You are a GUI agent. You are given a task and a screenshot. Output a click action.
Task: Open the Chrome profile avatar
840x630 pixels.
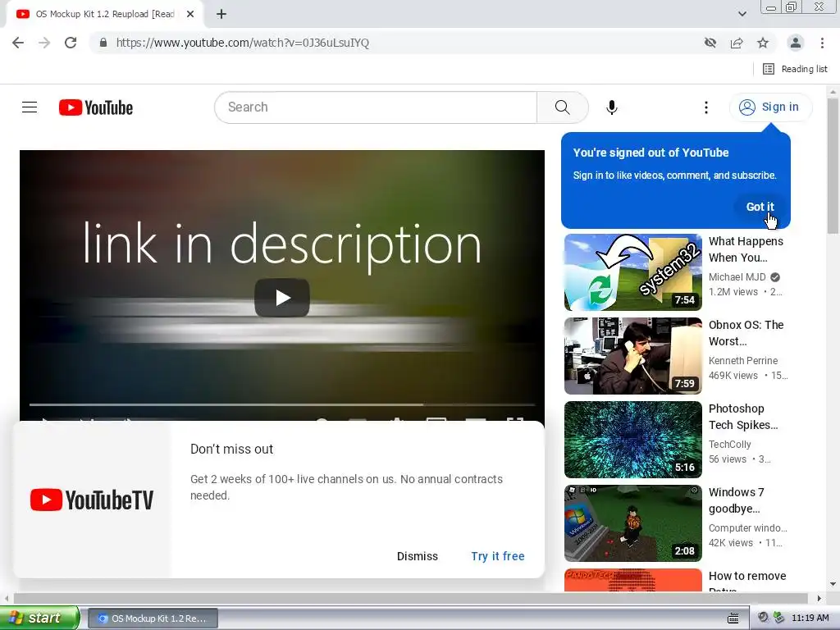796,43
